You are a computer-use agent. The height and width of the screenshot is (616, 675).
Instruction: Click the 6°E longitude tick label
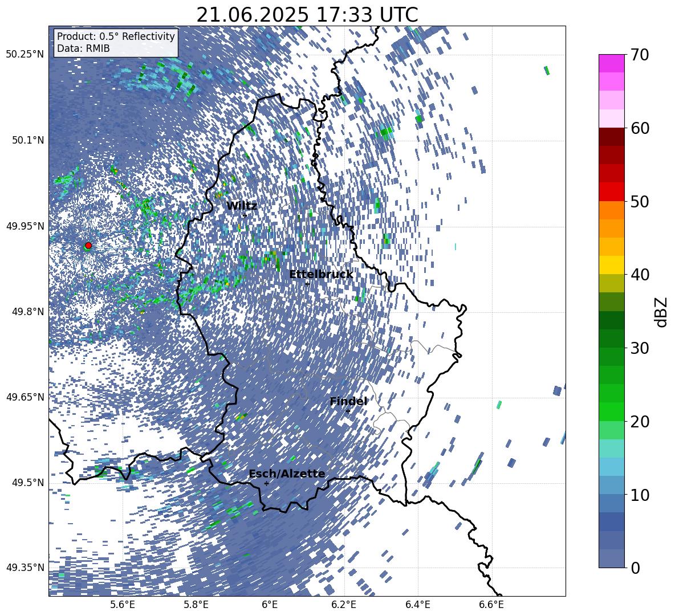(x=270, y=605)
